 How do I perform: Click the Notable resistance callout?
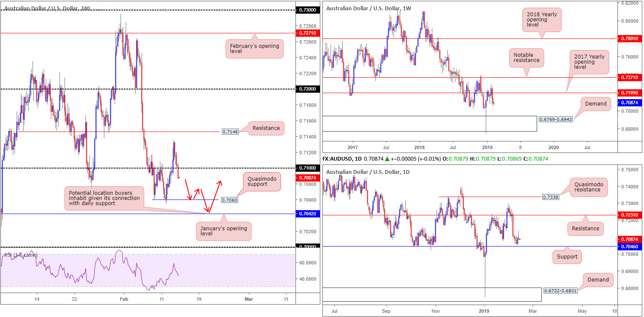[526, 59]
